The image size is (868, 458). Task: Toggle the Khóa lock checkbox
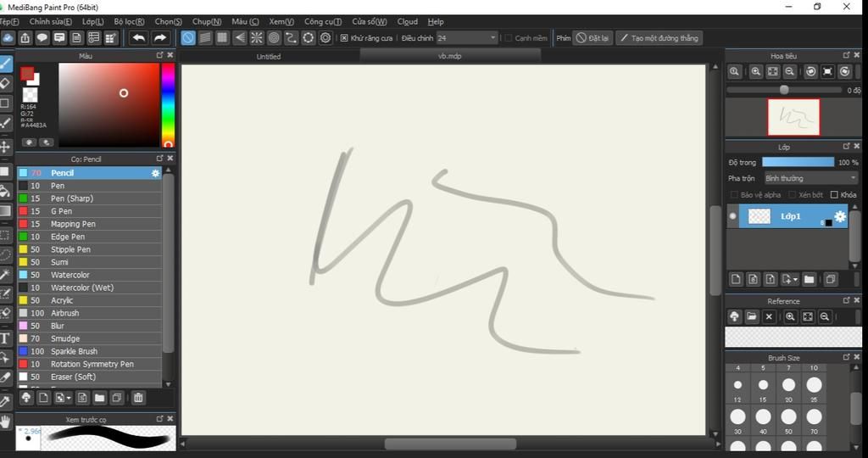834,195
